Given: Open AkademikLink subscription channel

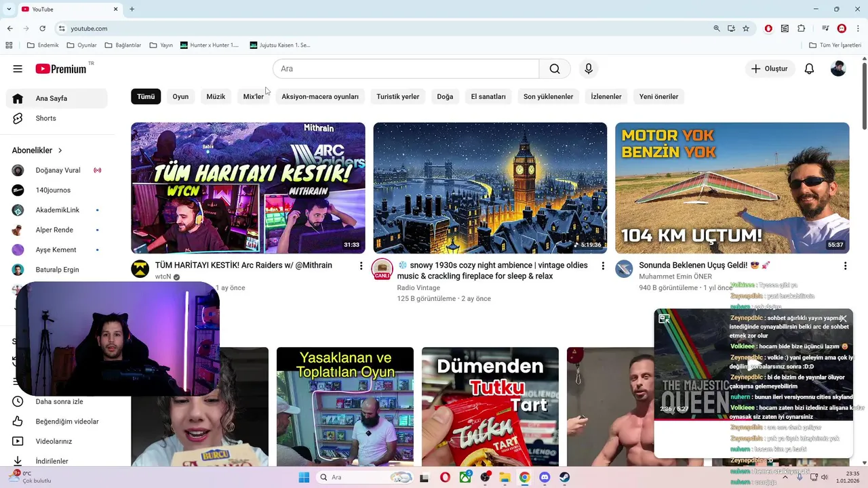Looking at the screenshot, I should (x=57, y=210).
